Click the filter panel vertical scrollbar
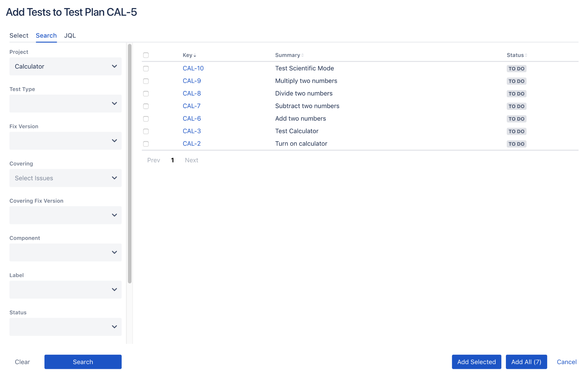 [130, 163]
